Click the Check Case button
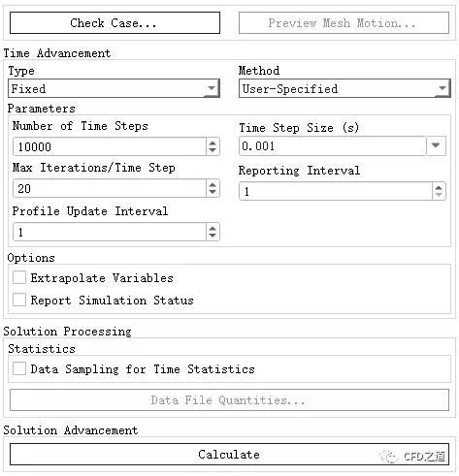 click(115, 23)
